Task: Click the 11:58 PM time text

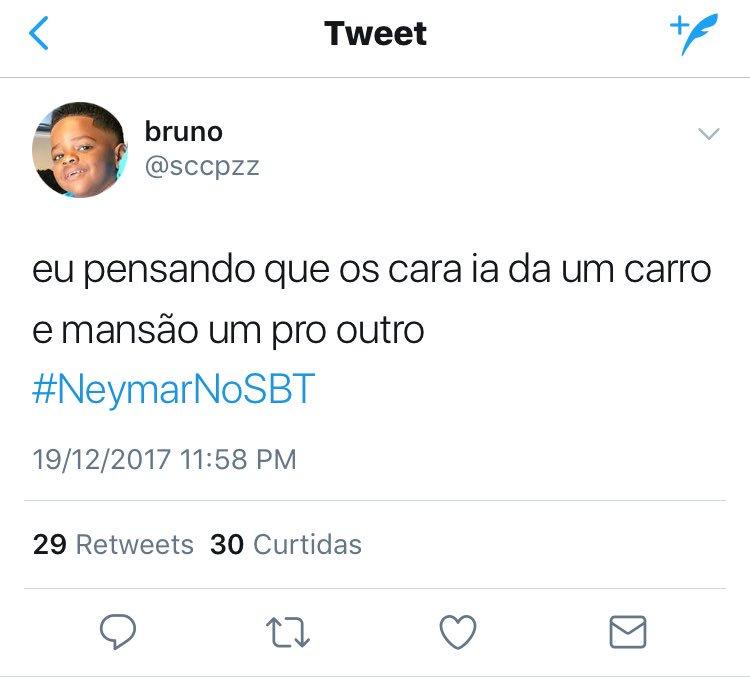Action: [x=238, y=459]
